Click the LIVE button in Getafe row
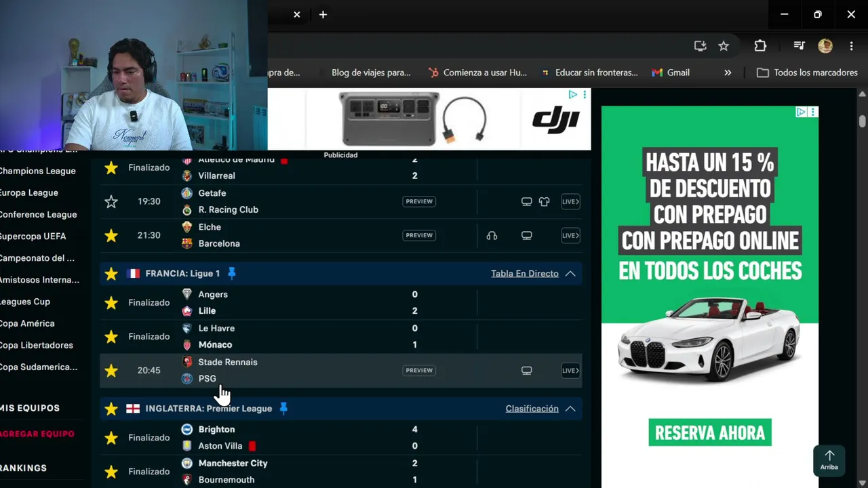868x488 pixels. click(x=570, y=201)
